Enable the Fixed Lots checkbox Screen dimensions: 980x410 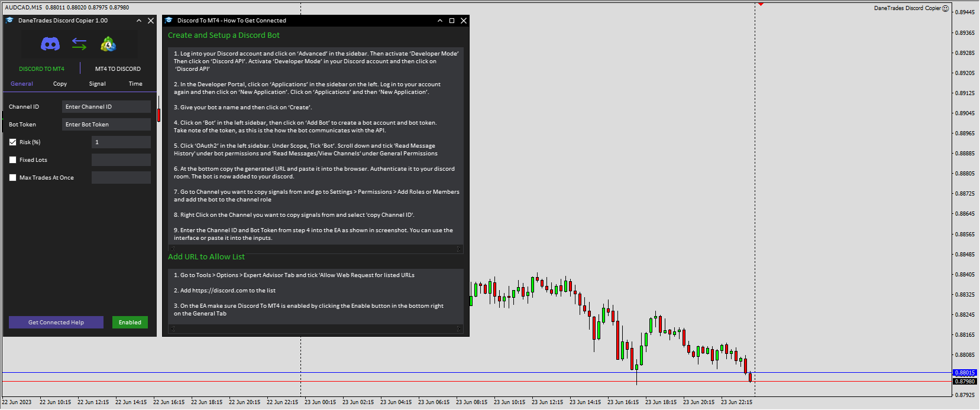[12, 160]
